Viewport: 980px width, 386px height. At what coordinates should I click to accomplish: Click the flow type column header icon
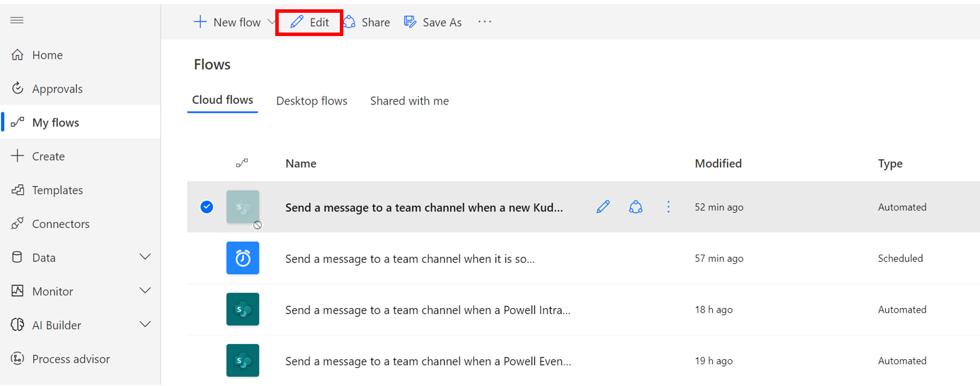[242, 163]
